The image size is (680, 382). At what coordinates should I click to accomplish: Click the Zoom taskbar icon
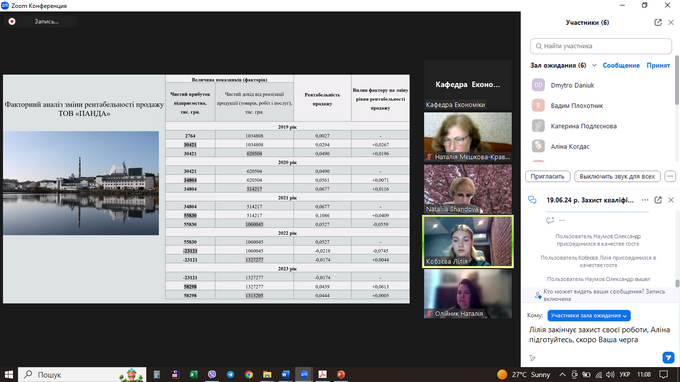[304, 375]
